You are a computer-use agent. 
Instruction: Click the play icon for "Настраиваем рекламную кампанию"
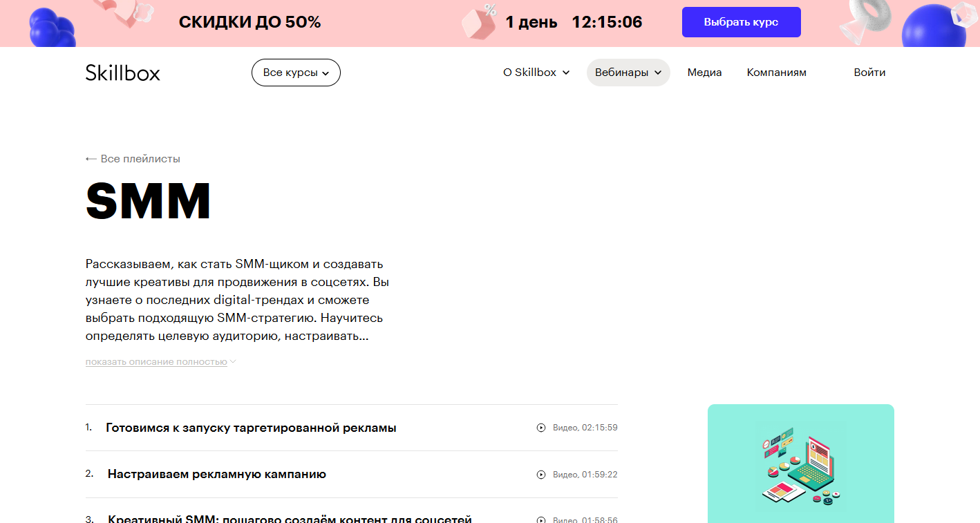(x=540, y=475)
